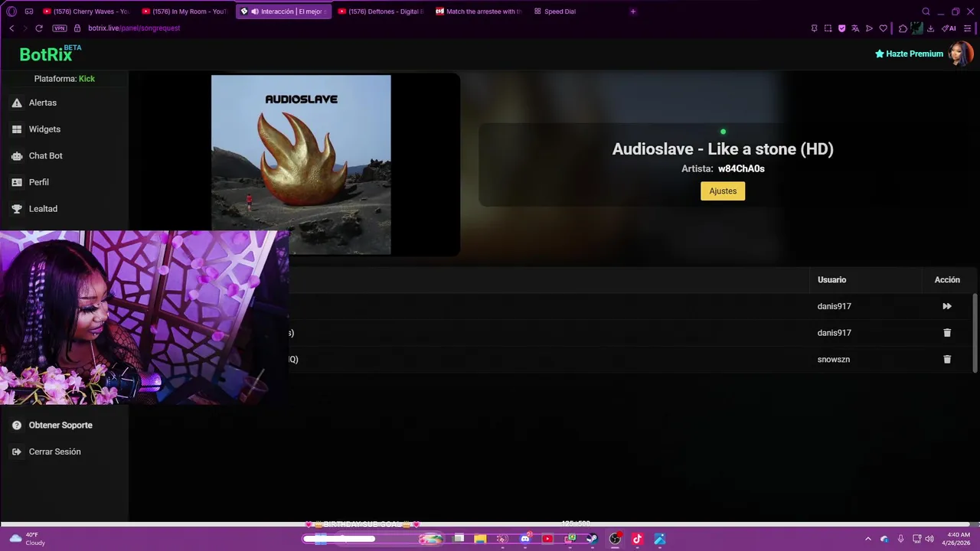Open tab search magnifier icon

(926, 11)
